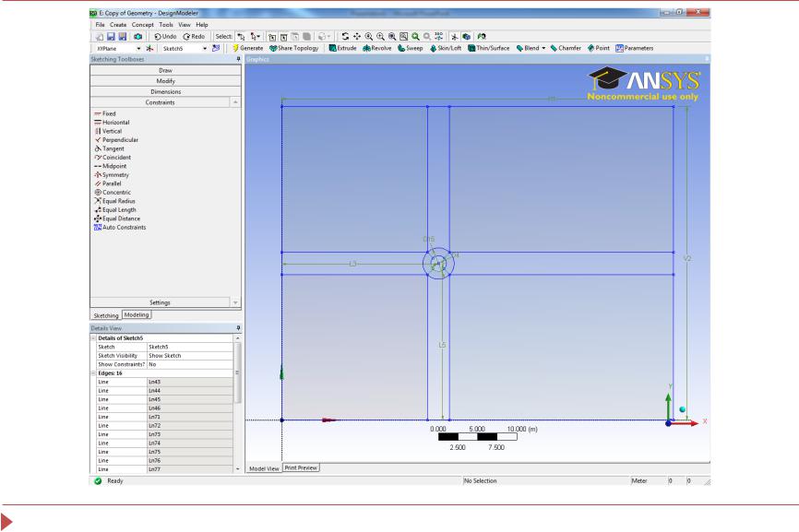Screen dimensions: 799x532
Task: Expand the Draw toolbox
Action: click(165, 70)
